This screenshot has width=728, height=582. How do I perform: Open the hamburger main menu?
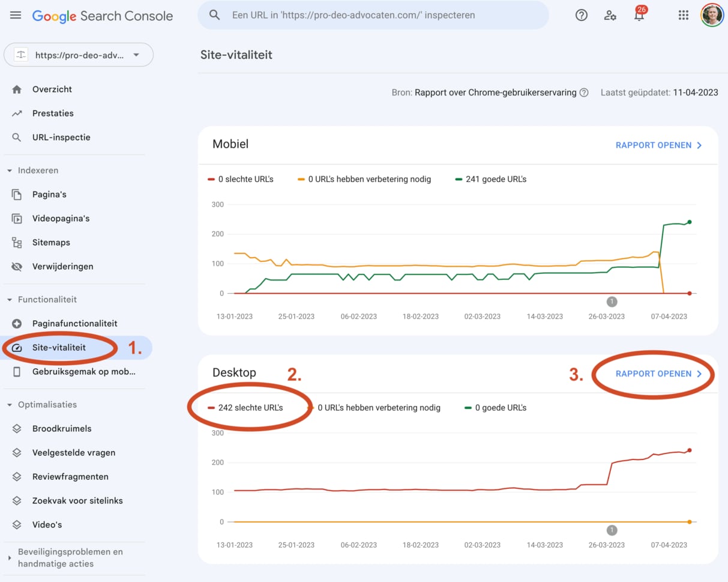click(16, 15)
